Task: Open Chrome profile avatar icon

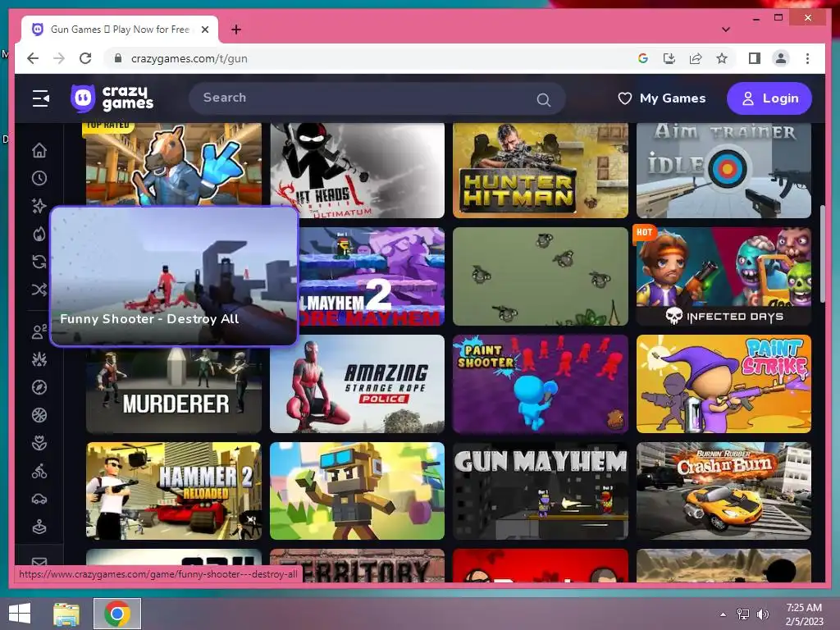Action: [x=781, y=58]
